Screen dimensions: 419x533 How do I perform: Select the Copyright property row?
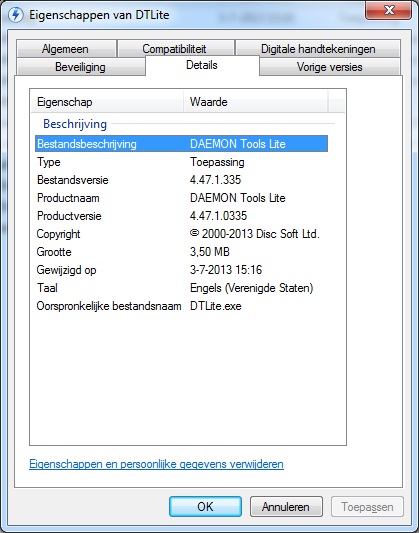click(181, 234)
